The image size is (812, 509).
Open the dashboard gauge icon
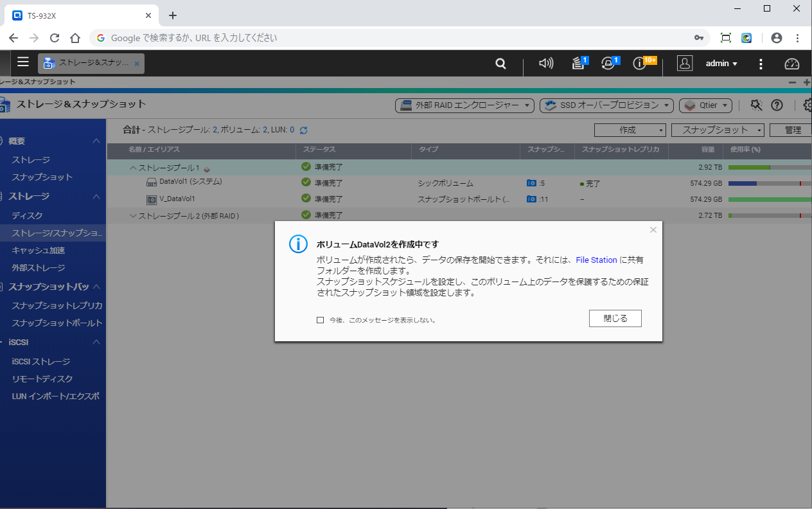click(x=791, y=64)
